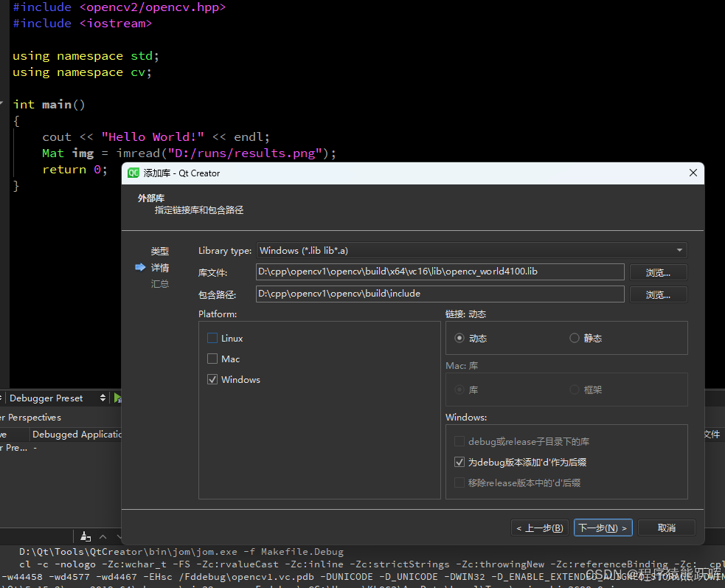Click the imread line in code editor
The height and width of the screenshot is (588, 725).
click(x=189, y=153)
